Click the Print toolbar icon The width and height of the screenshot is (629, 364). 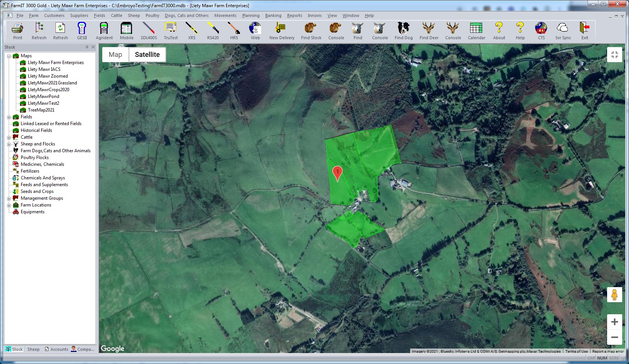[x=17, y=31]
